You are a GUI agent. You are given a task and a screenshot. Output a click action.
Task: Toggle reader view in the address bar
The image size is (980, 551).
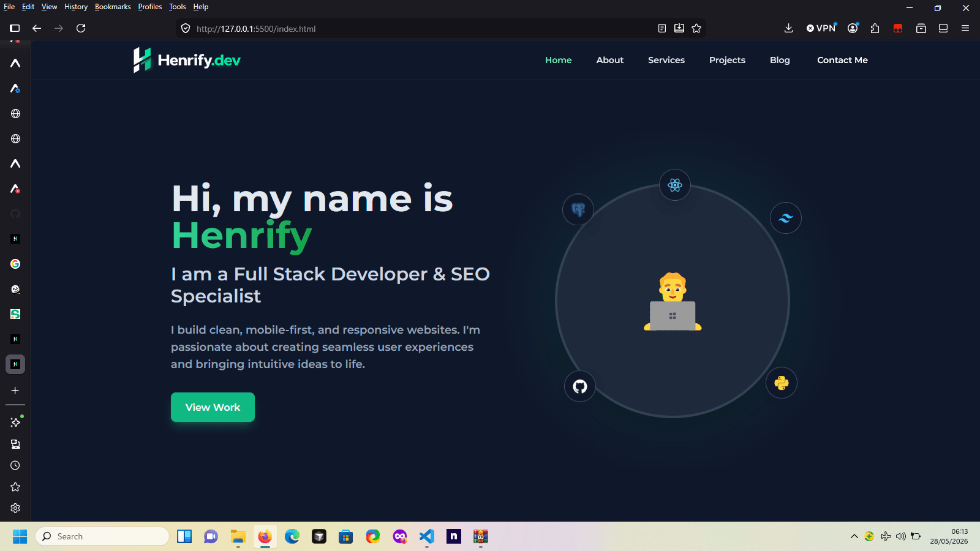[662, 28]
